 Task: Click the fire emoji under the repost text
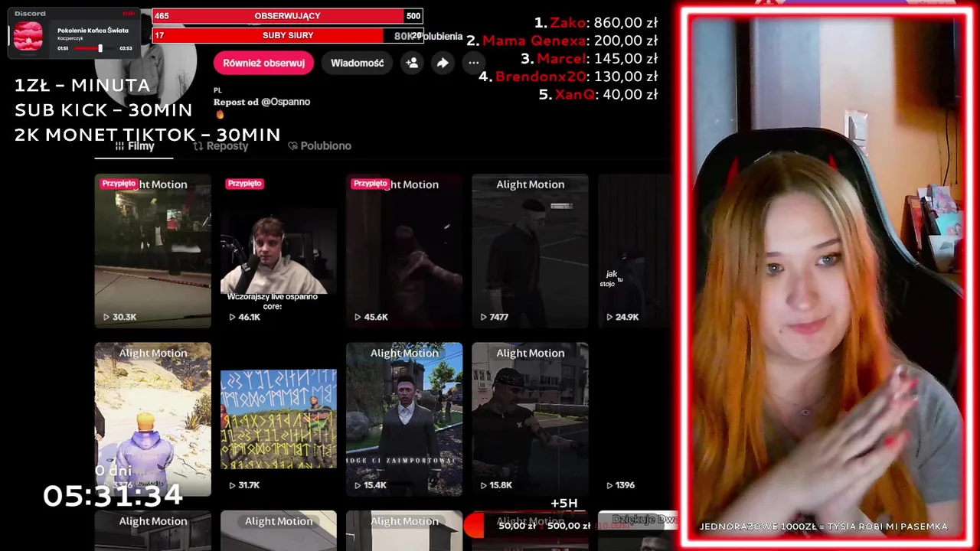(x=220, y=115)
